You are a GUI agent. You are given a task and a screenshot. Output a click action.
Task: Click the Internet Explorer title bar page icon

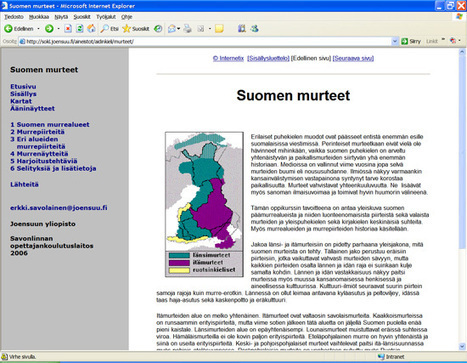[4, 6]
